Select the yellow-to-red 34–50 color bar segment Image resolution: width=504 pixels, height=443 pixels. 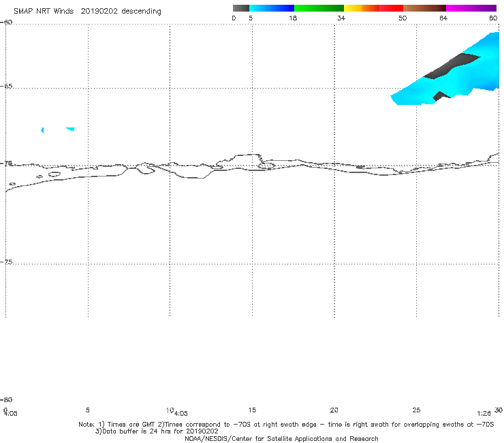373,8
